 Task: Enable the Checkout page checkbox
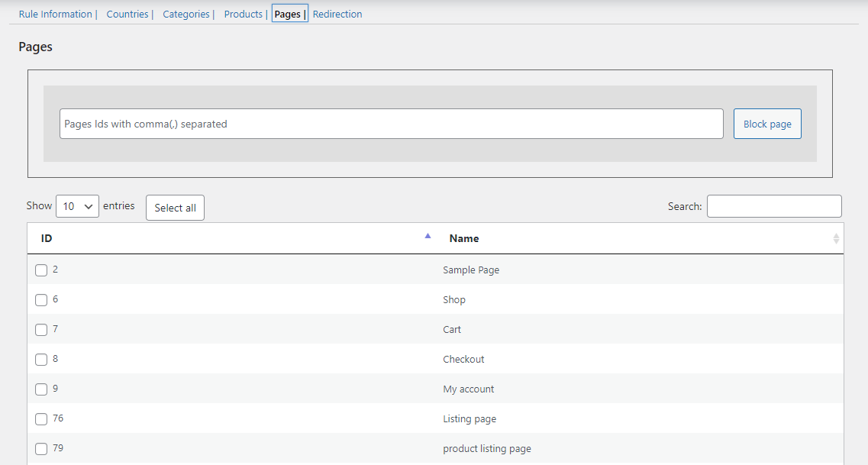click(41, 360)
